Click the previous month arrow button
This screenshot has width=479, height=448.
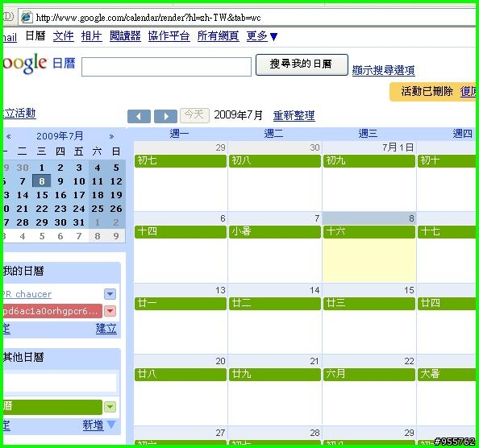click(139, 116)
